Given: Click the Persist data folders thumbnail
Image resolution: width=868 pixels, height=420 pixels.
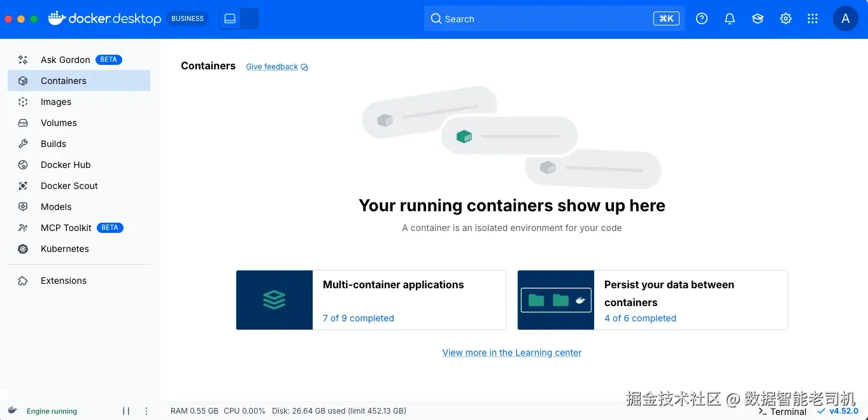Looking at the screenshot, I should (556, 300).
